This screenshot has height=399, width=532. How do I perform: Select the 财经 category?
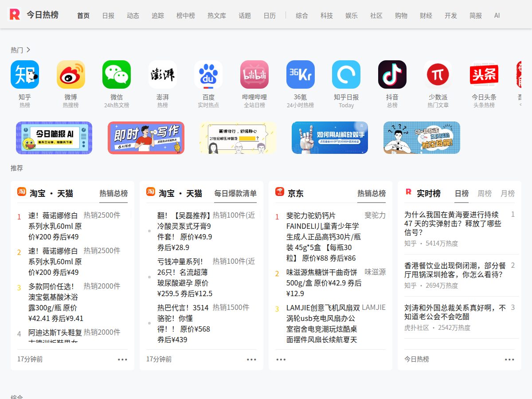(426, 16)
